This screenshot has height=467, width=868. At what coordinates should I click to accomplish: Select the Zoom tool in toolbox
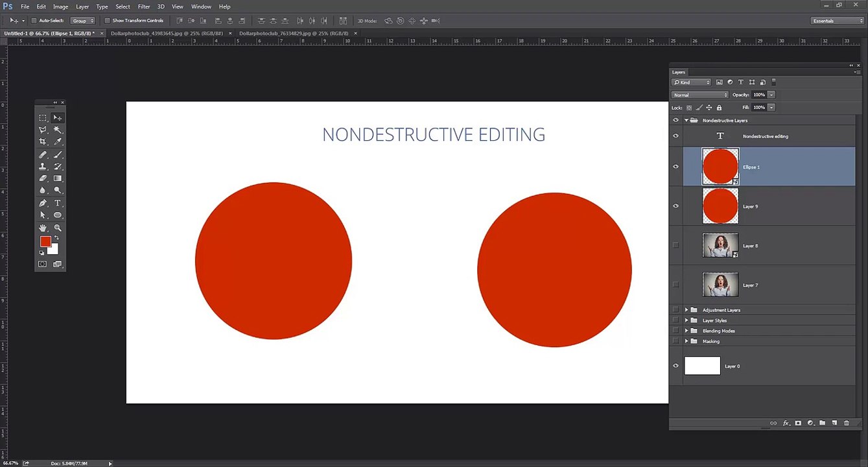point(58,228)
